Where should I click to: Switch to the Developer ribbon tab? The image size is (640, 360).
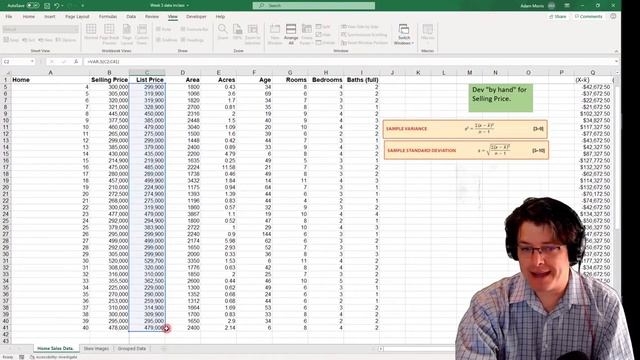[x=196, y=17]
